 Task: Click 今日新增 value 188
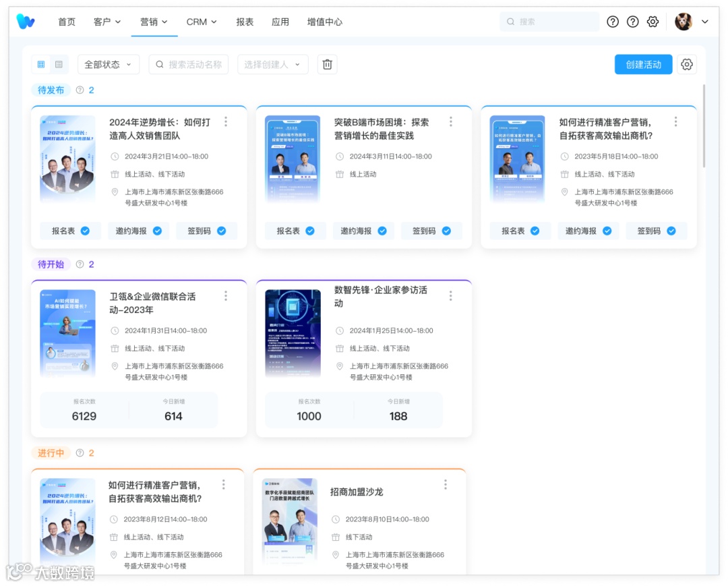pyautogui.click(x=398, y=416)
